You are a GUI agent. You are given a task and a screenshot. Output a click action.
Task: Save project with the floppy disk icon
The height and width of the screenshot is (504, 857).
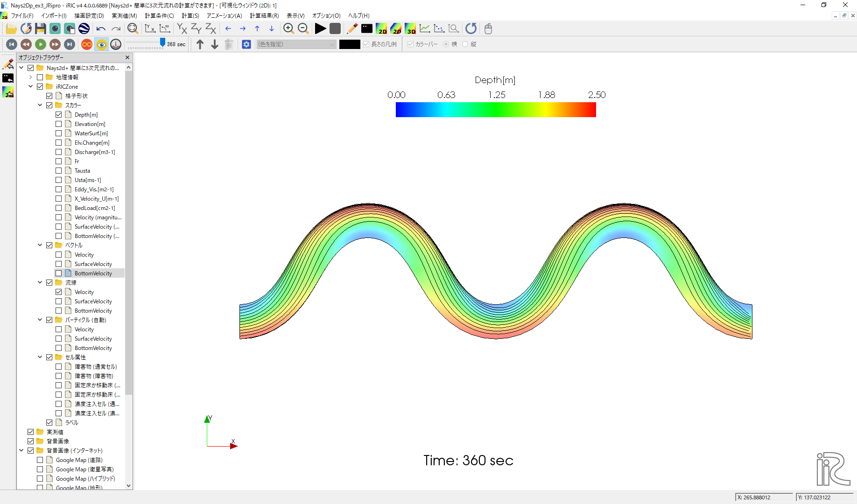tap(41, 29)
